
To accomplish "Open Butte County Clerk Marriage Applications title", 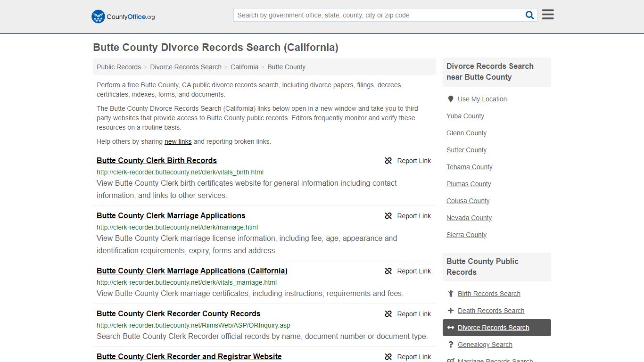I will click(171, 215).
